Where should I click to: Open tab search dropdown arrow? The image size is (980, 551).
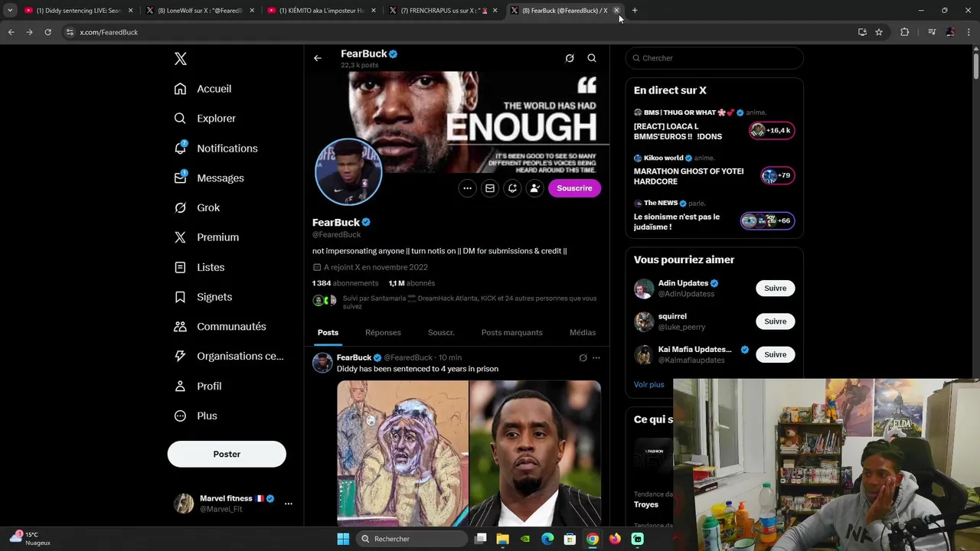10,11
